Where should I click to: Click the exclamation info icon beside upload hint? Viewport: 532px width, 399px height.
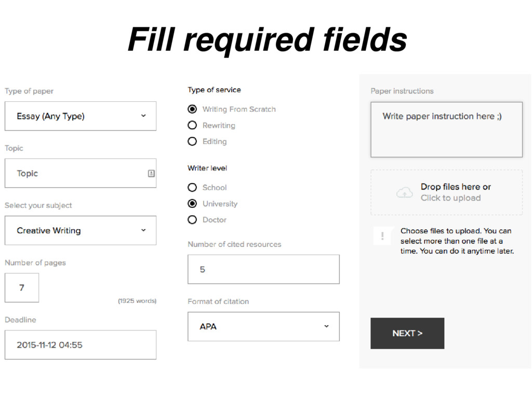[382, 236]
